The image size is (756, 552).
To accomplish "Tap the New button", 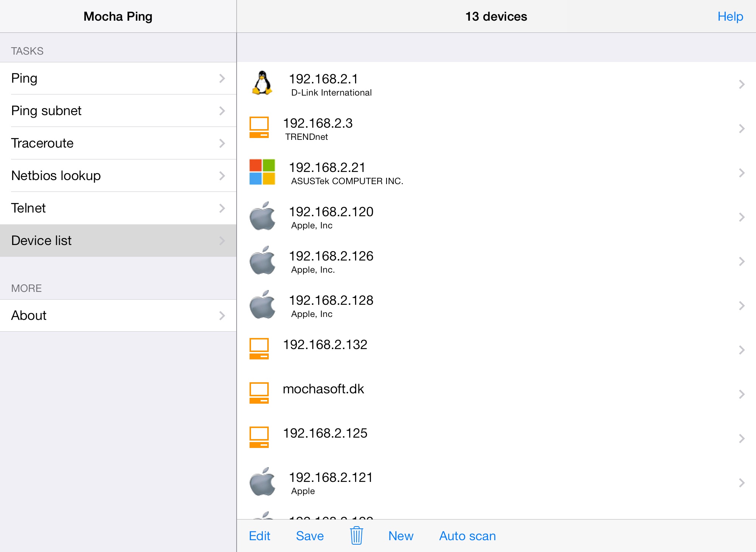I will click(x=401, y=536).
